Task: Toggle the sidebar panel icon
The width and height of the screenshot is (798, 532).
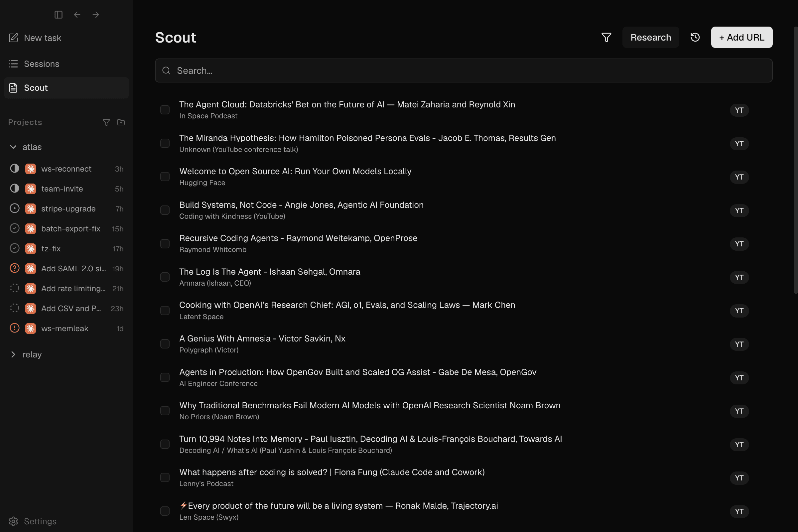Action: pos(59,15)
